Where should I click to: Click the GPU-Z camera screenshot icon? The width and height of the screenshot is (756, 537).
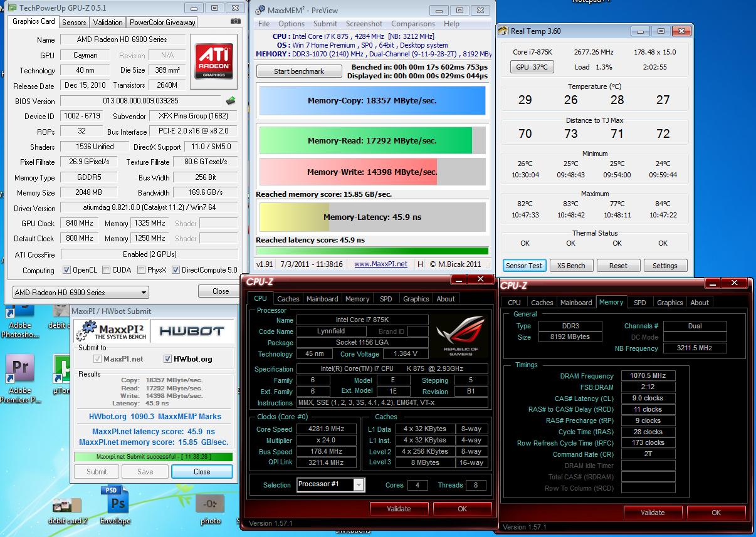[x=236, y=21]
